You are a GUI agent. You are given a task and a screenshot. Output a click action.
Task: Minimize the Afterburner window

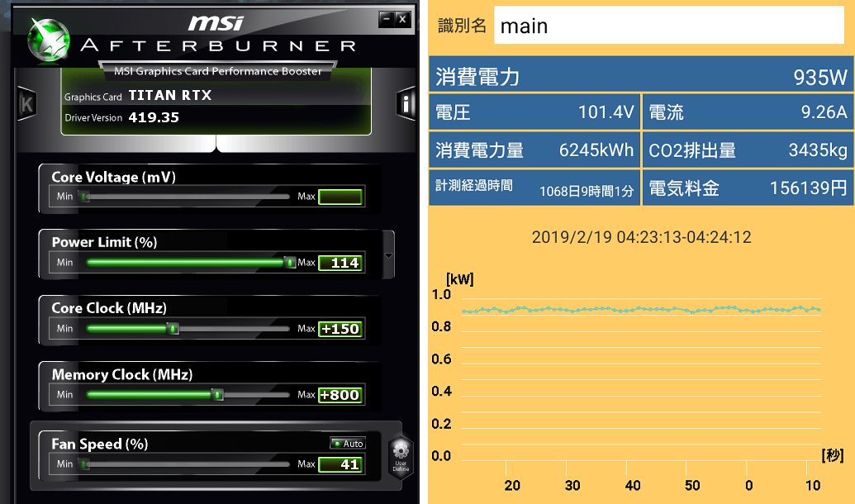[386, 20]
